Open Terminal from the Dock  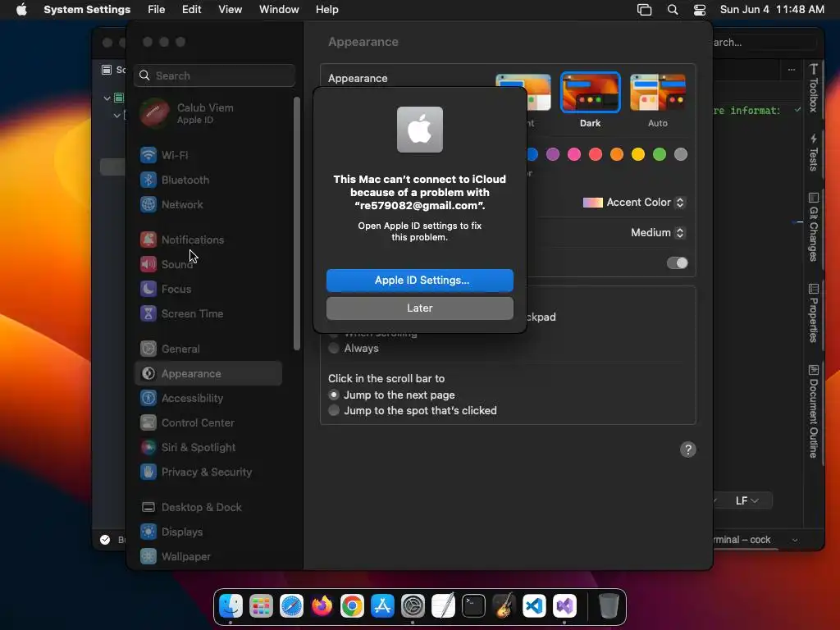click(473, 606)
